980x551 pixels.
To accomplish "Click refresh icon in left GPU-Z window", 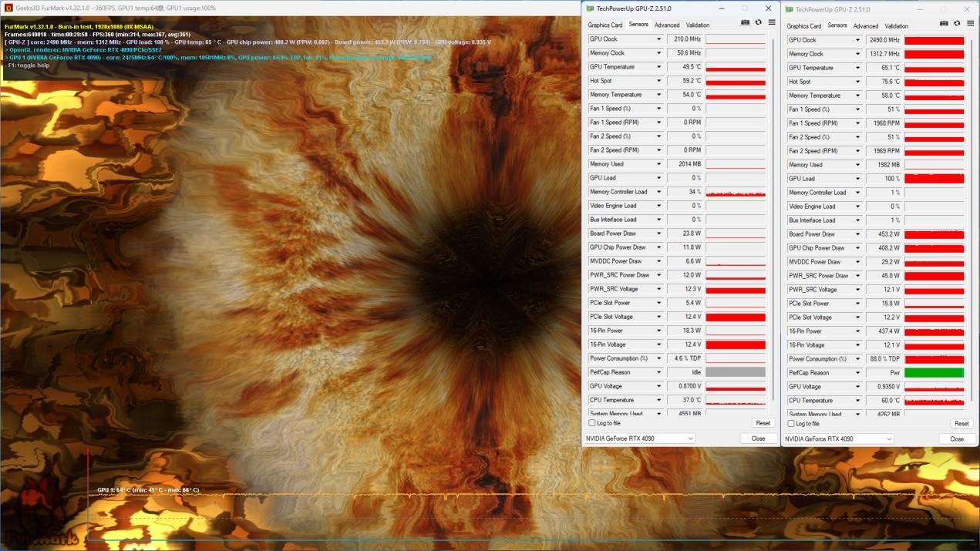I will coord(759,23).
